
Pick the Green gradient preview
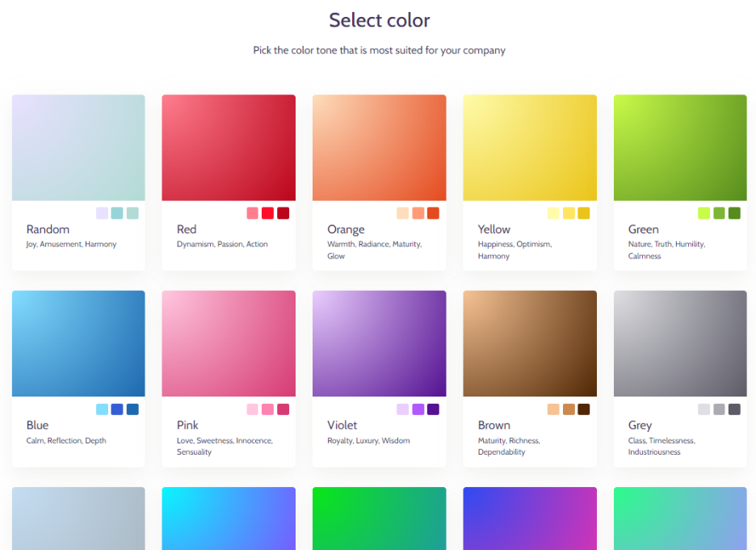click(680, 148)
